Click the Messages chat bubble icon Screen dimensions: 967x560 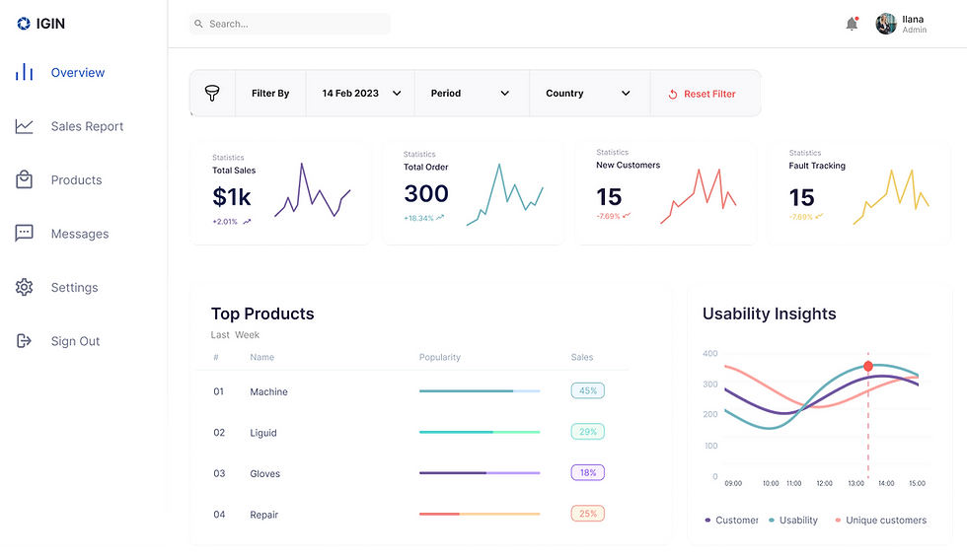[x=24, y=234]
